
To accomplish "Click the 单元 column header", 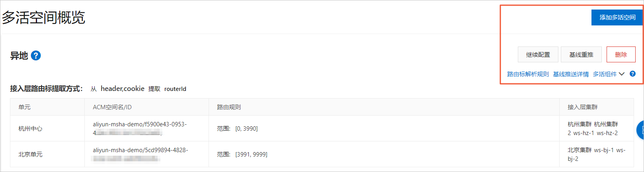I will click(24, 107).
